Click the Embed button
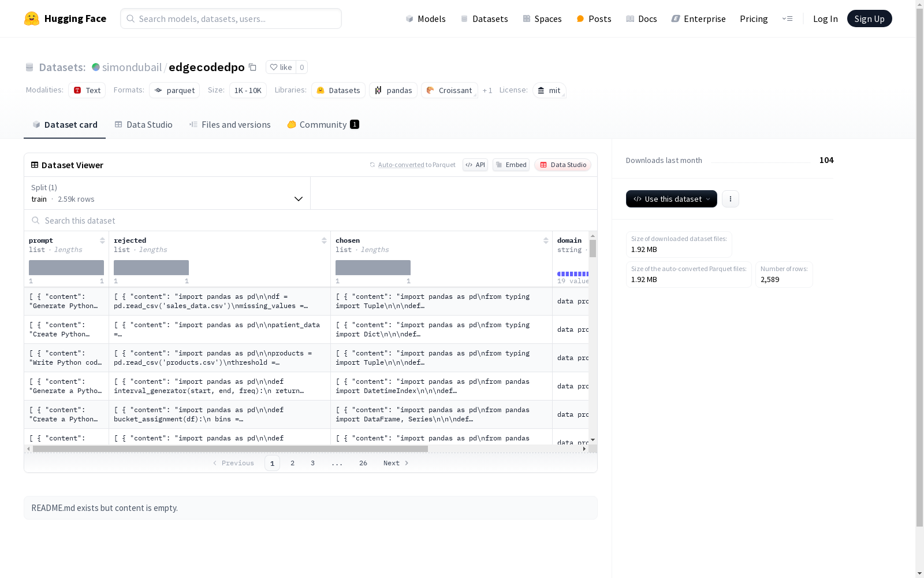 pyautogui.click(x=511, y=165)
